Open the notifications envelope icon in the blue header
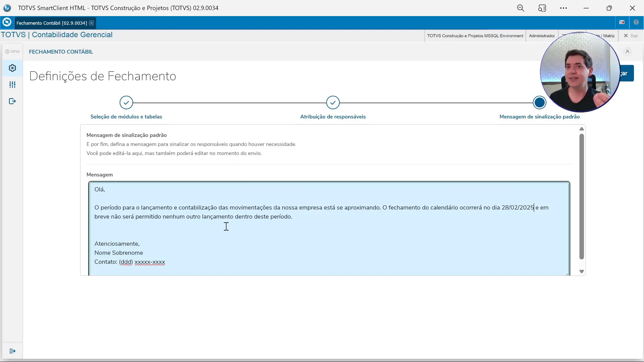 pyautogui.click(x=622, y=22)
